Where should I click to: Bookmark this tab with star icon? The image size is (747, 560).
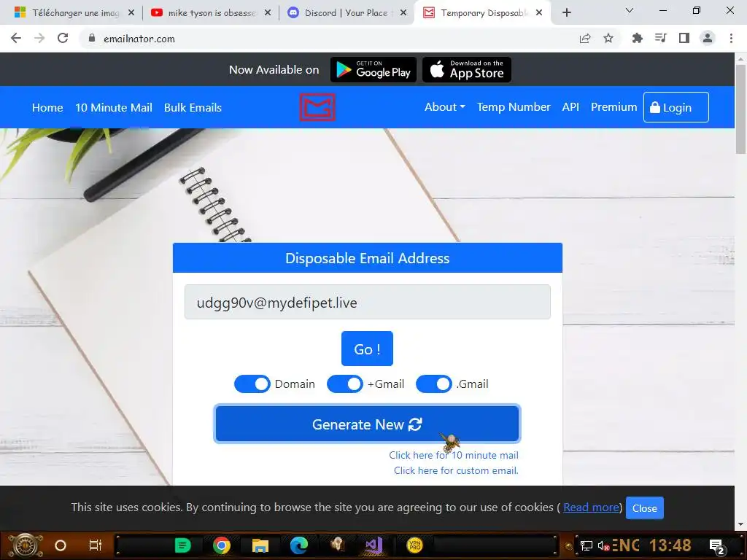click(608, 39)
